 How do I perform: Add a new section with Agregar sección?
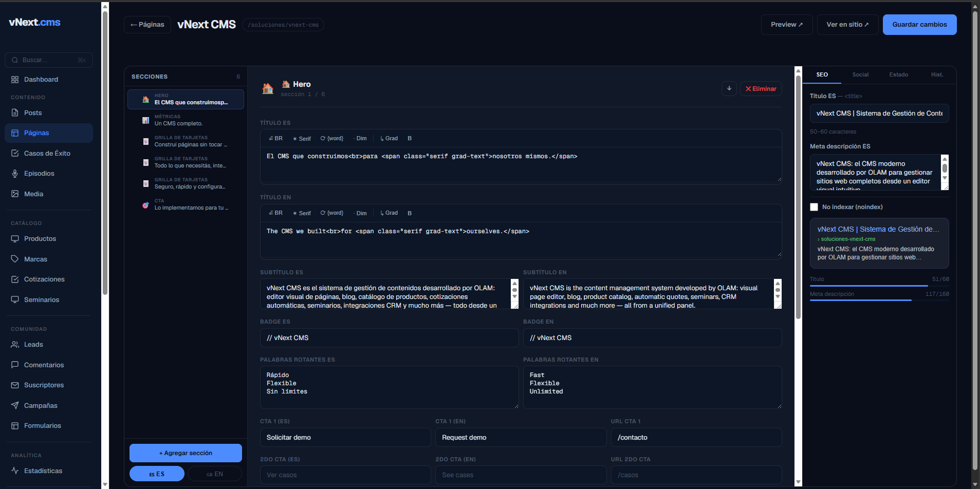click(186, 453)
